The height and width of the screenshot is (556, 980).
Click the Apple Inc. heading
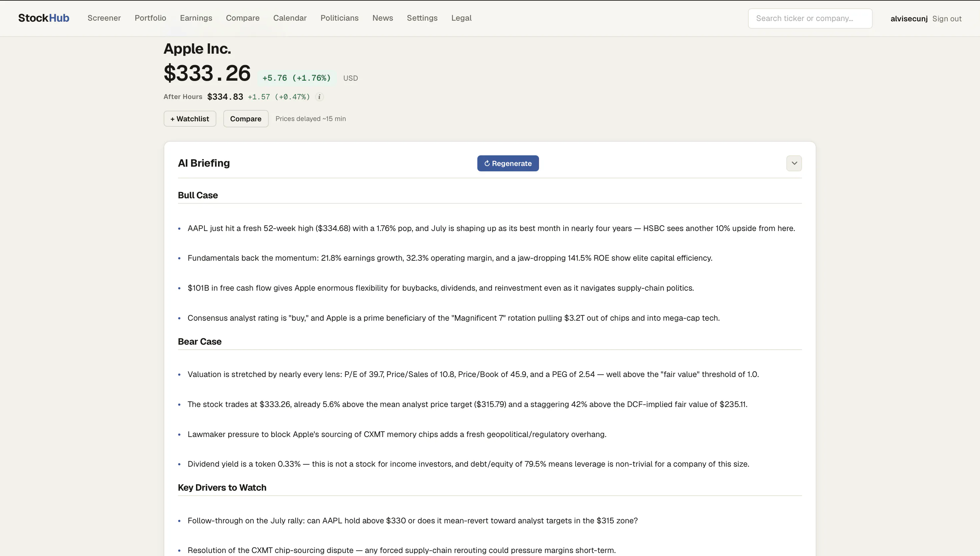(197, 49)
